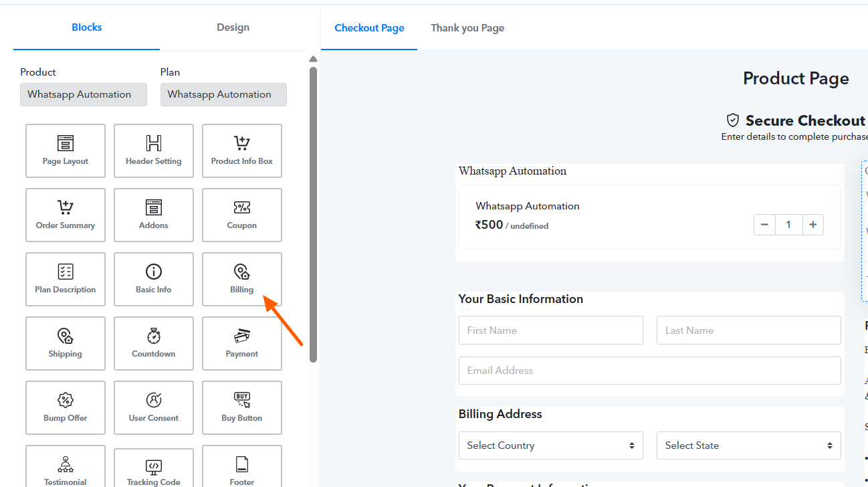Switch to the Design tab

(x=233, y=27)
